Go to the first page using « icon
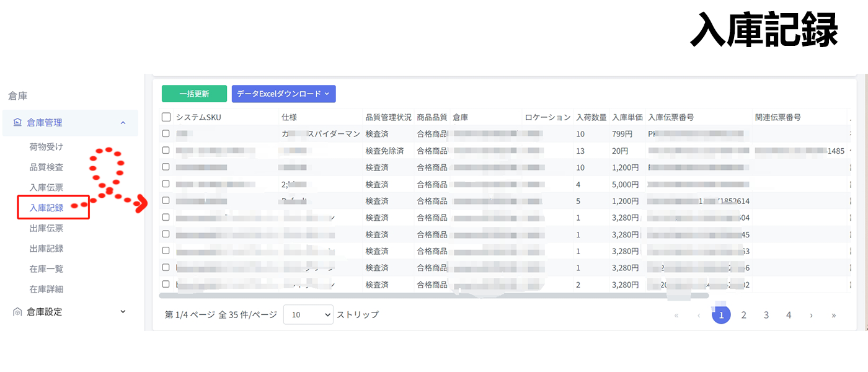This screenshot has height=372, width=868. click(x=676, y=315)
